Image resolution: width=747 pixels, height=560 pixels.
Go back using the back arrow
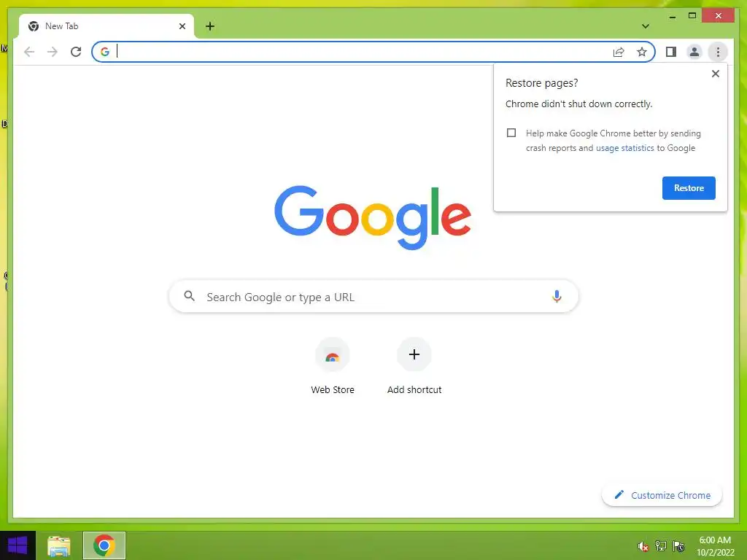[29, 52]
